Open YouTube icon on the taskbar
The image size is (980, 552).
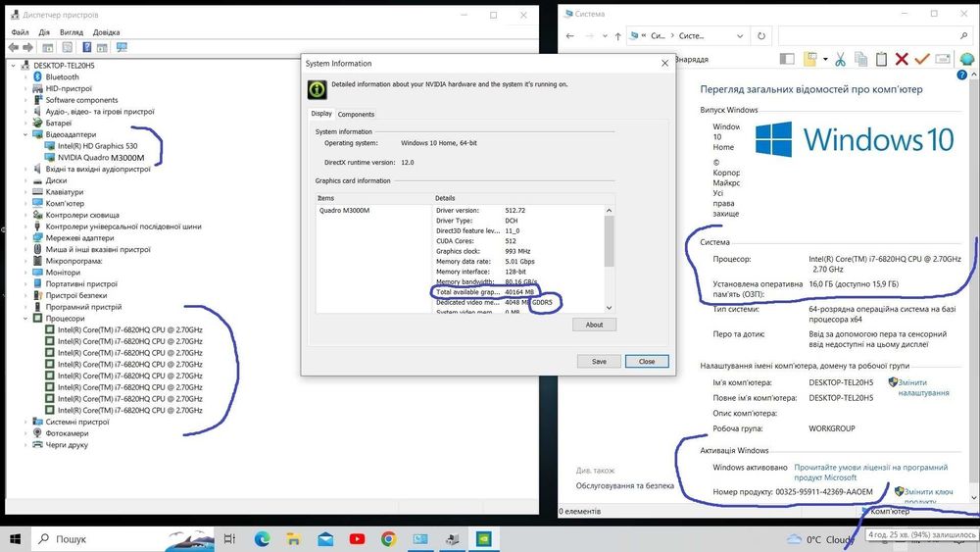tap(357, 538)
